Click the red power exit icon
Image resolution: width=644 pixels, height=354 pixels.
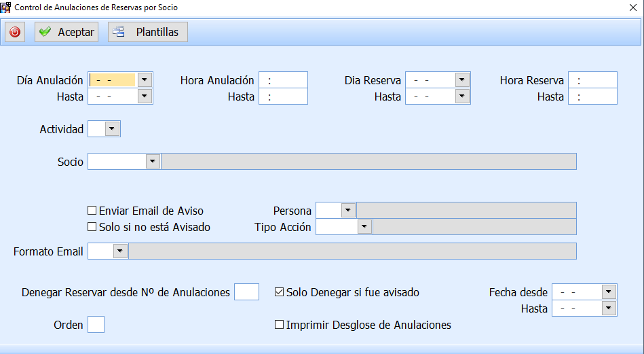[x=15, y=32]
